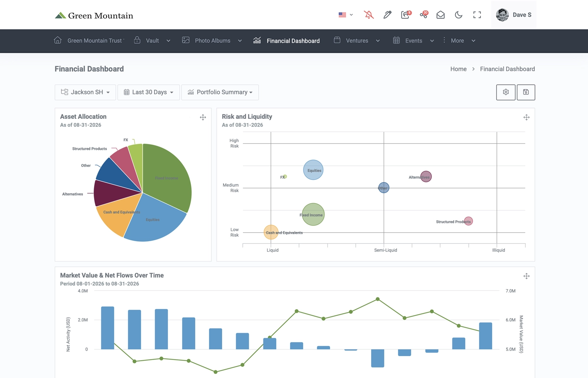Open the Ventures menu
The height and width of the screenshot is (378, 588).
[357, 41]
